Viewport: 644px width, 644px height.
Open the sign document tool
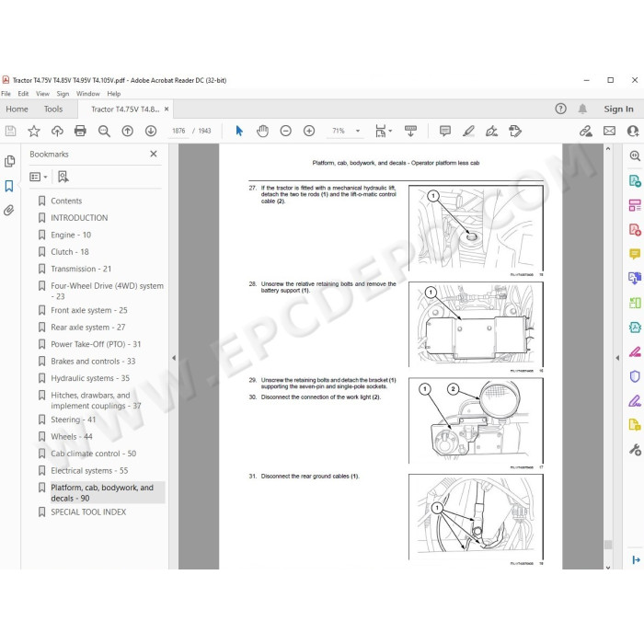tap(491, 131)
